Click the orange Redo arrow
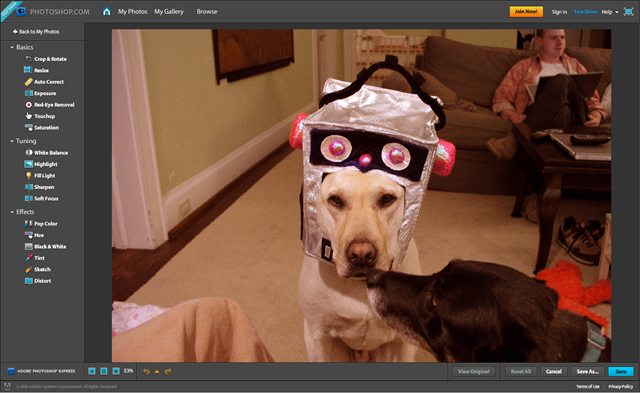The image size is (640, 393). pyautogui.click(x=168, y=371)
